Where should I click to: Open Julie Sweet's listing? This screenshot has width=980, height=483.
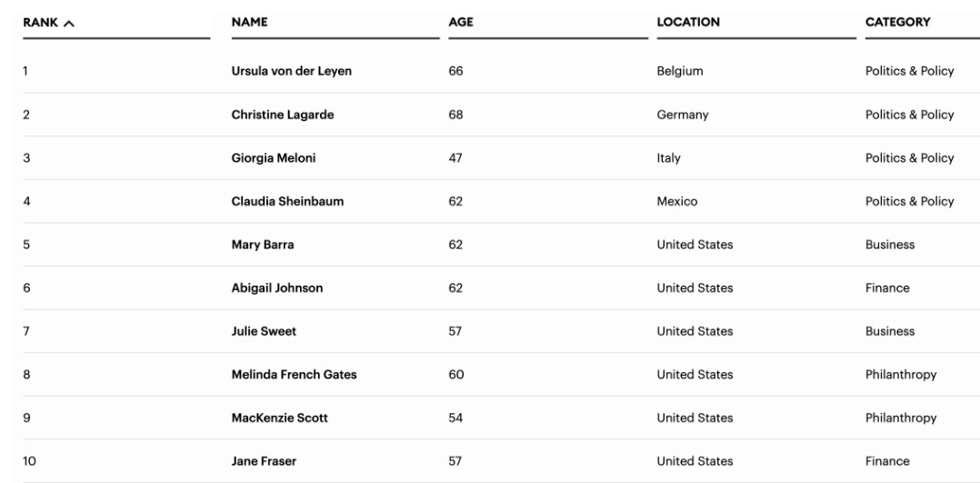(265, 332)
